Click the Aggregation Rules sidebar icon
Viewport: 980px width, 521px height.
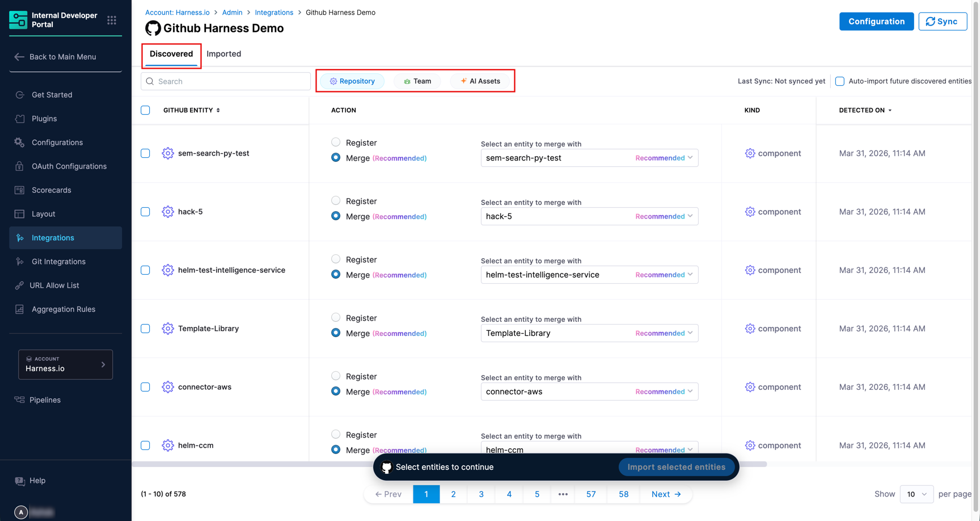click(20, 309)
